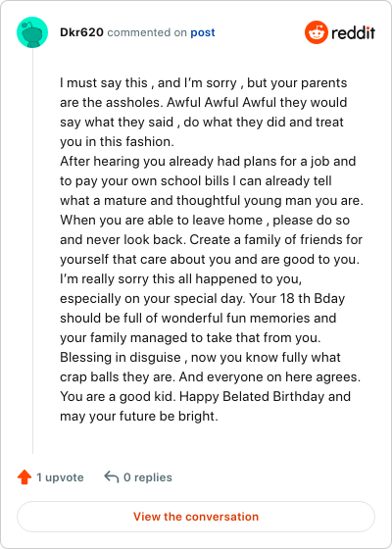Click the teal Dkr620 avatar icon

32,32
